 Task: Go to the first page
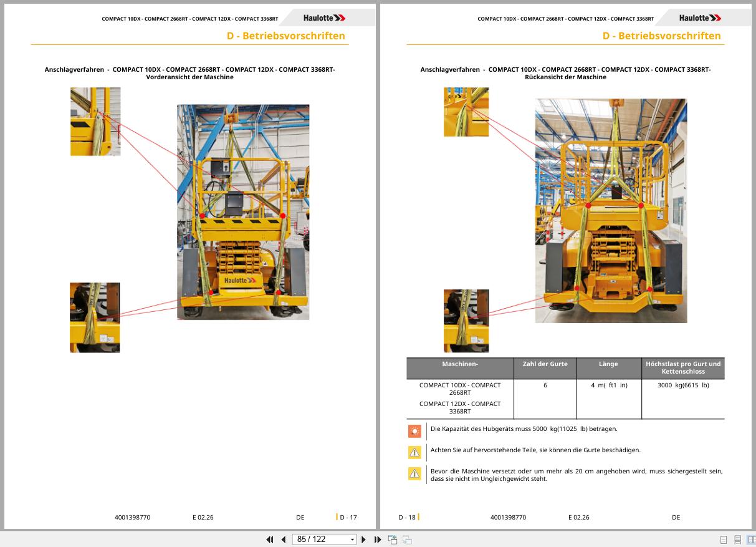pos(270,540)
